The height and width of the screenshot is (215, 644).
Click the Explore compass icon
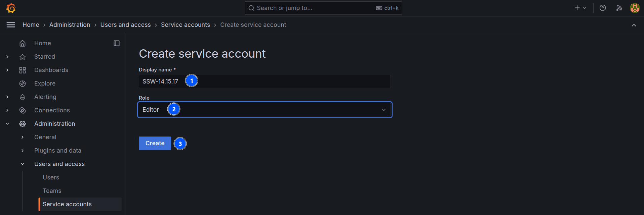[23, 84]
